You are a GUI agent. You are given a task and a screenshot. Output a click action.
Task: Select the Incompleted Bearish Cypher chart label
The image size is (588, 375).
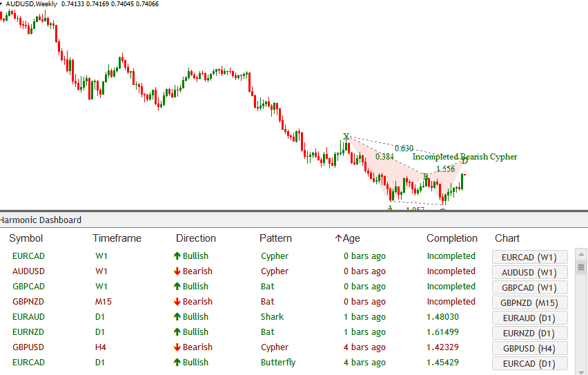coord(464,157)
